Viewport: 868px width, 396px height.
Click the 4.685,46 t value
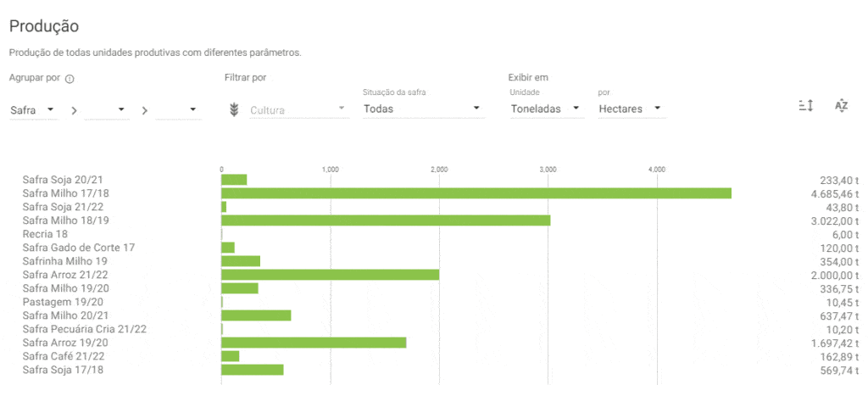[834, 193]
